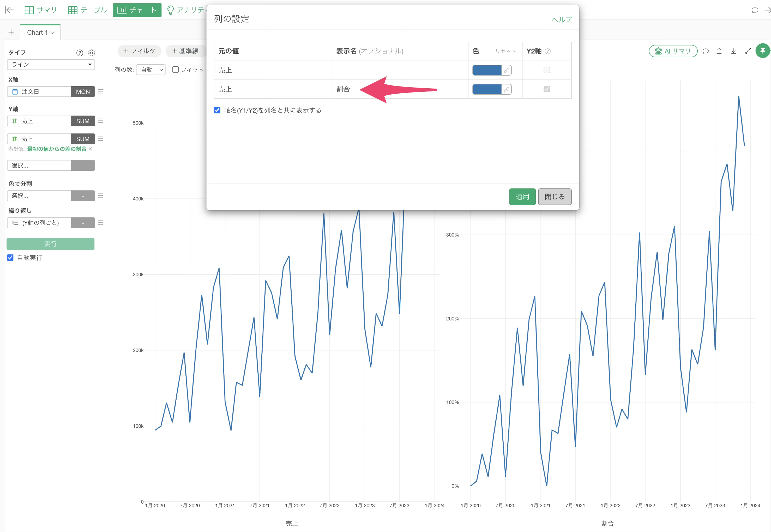Image resolution: width=771 pixels, height=532 pixels.
Task: Open chart comment bubble icon
Action: pyautogui.click(x=705, y=51)
